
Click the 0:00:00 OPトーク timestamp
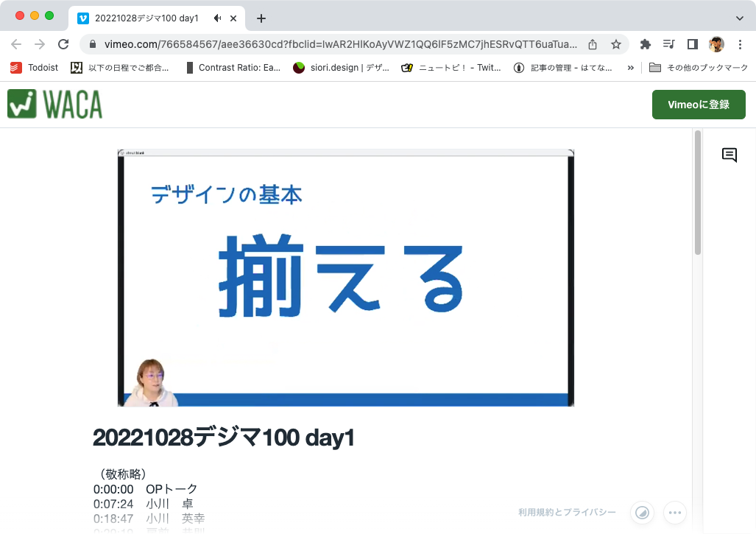[x=145, y=488]
